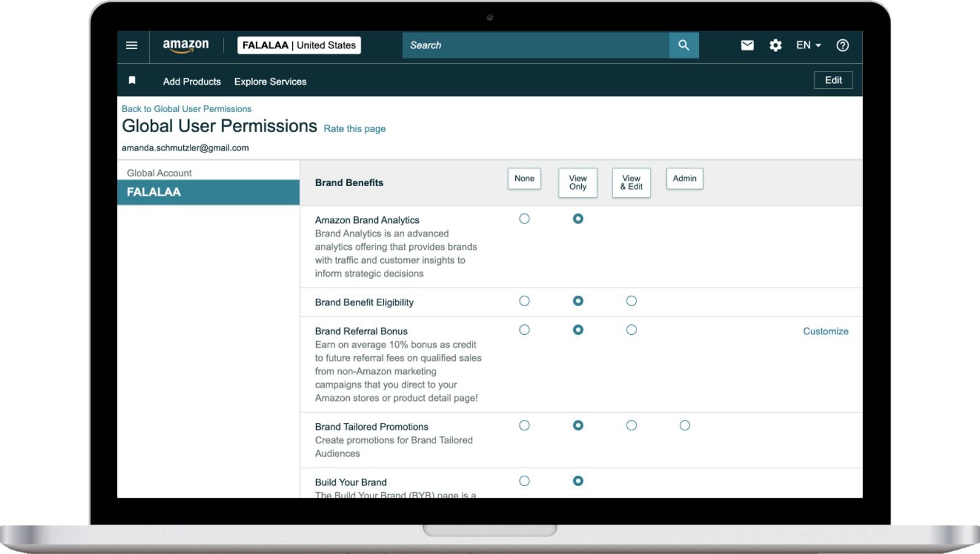Select None for Build Your Brand
Screen dimensions: 980x554
coord(524,481)
